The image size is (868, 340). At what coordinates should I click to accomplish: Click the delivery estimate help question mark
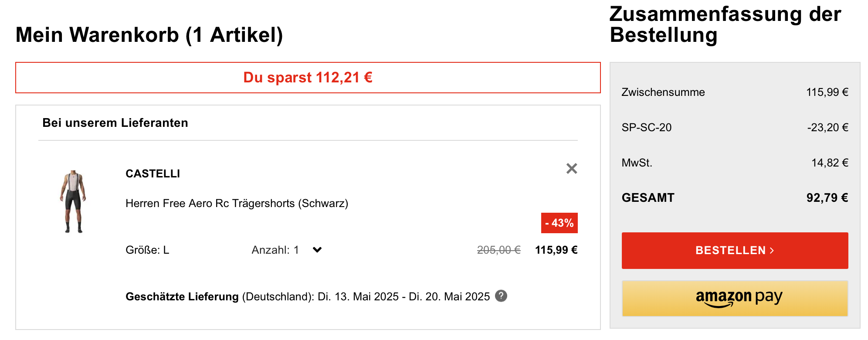click(x=501, y=296)
